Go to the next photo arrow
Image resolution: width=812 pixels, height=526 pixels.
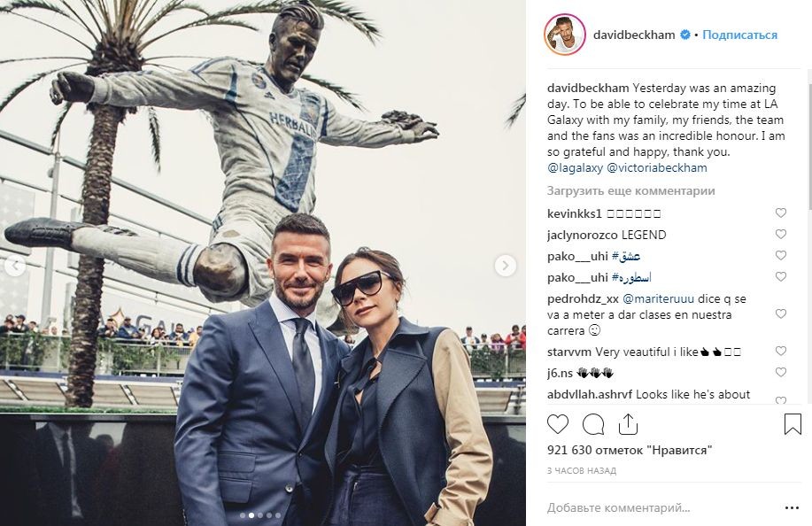tap(505, 266)
